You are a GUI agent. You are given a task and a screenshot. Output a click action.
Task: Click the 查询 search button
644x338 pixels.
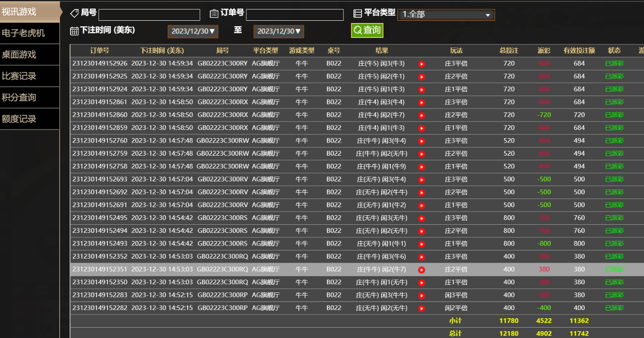(x=367, y=30)
